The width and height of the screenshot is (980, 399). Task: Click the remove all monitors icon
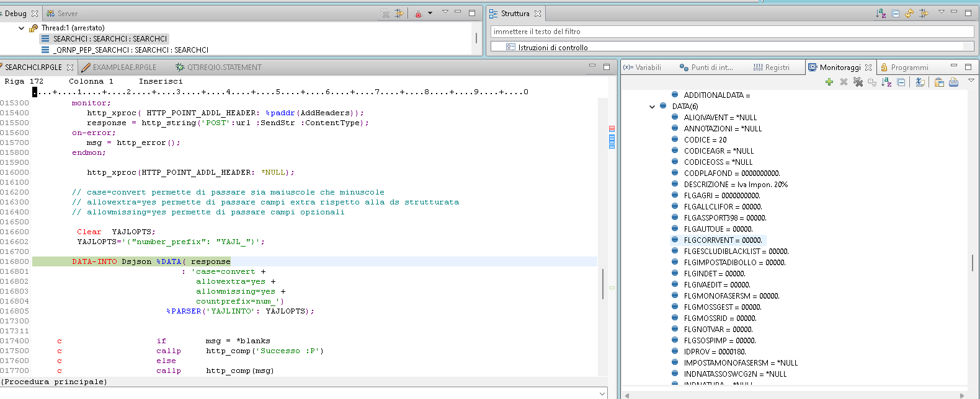858,82
